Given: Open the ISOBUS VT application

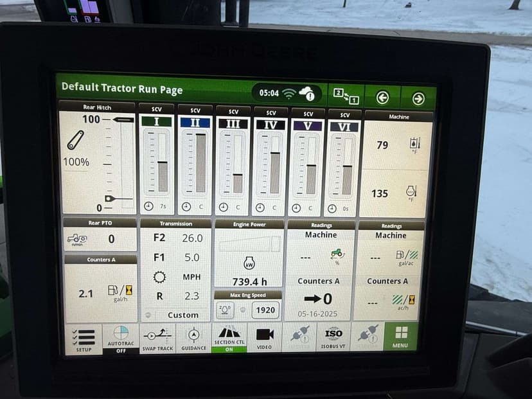Looking at the screenshot, I should pos(333,337).
